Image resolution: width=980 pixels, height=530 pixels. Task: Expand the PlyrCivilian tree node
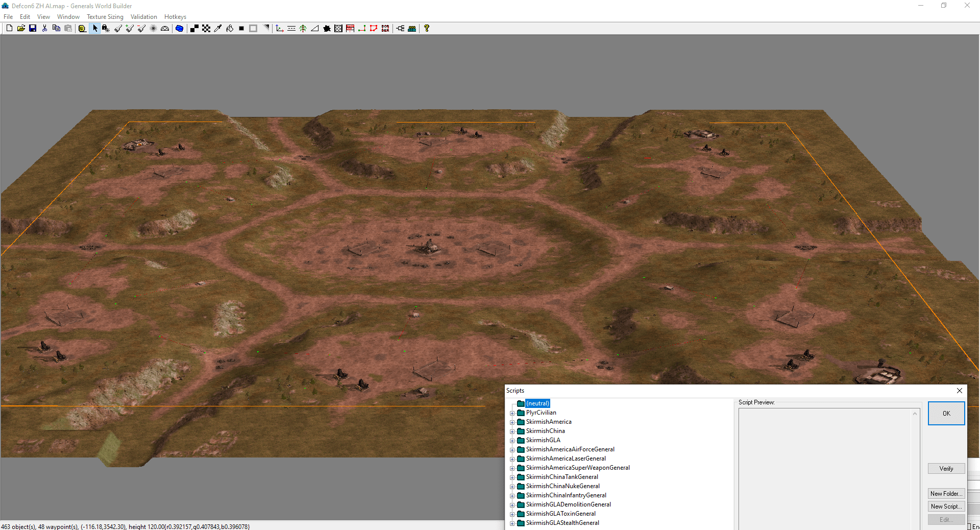512,413
